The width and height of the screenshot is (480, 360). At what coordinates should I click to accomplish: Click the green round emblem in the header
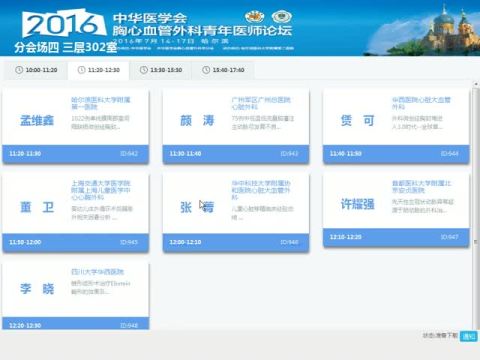(x=282, y=16)
